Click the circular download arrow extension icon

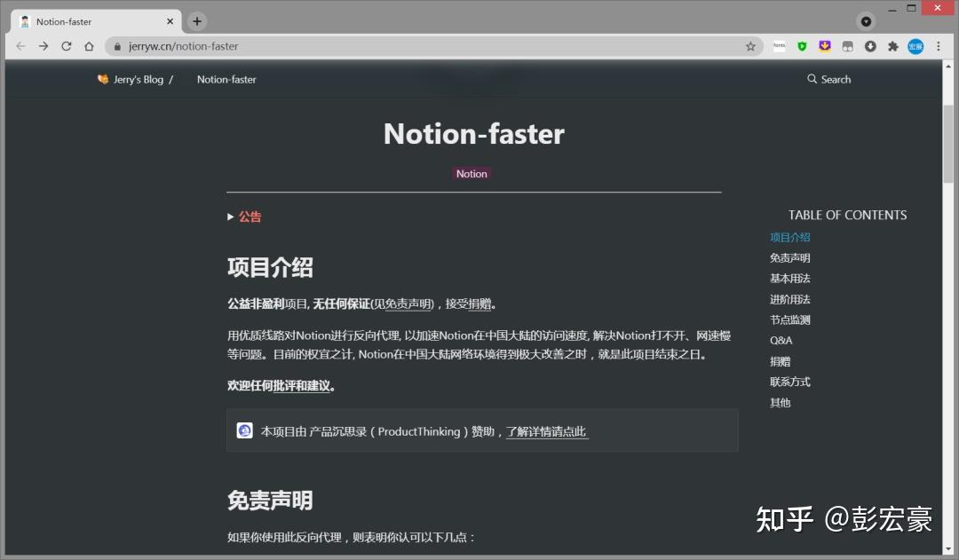(869, 46)
